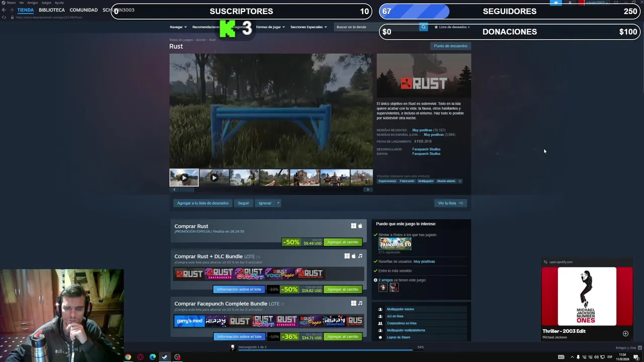Add a tag with the plus button
This screenshot has height=362, width=644.
(x=460, y=181)
